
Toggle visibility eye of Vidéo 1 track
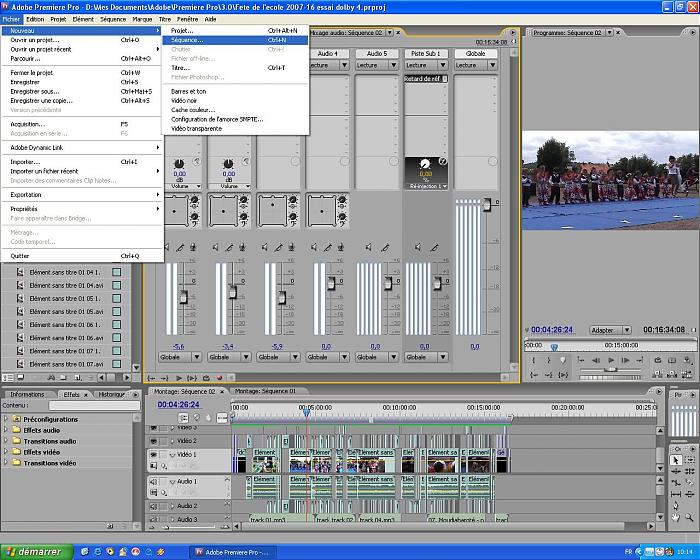154,455
